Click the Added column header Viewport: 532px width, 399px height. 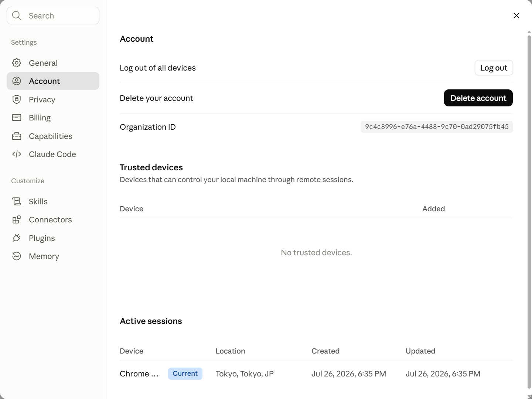pyautogui.click(x=434, y=209)
